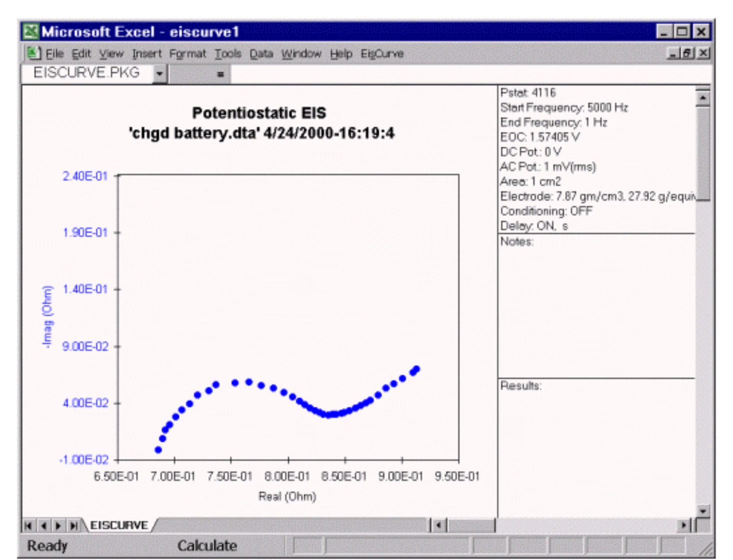Open the Format menu
The width and height of the screenshot is (733, 560).
point(187,53)
